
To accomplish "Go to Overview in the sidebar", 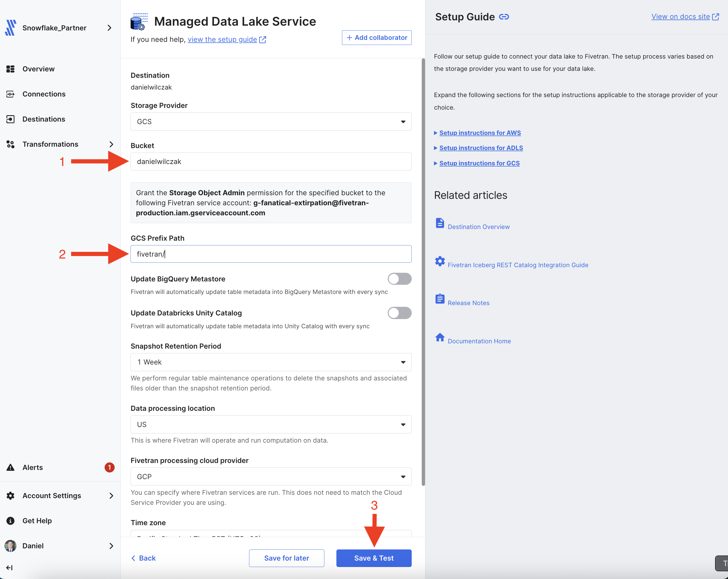I will (x=38, y=69).
